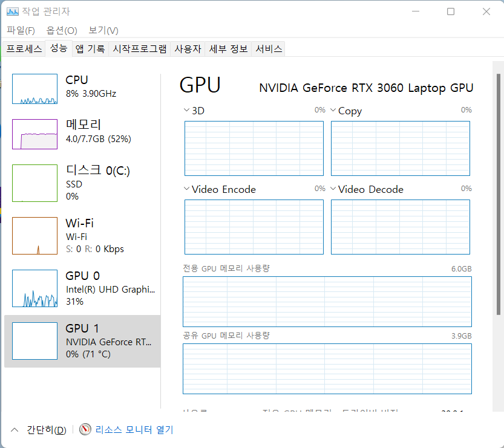This screenshot has height=448, width=504.
Task: Switch to the 프로세스 tab
Action: [x=24, y=49]
